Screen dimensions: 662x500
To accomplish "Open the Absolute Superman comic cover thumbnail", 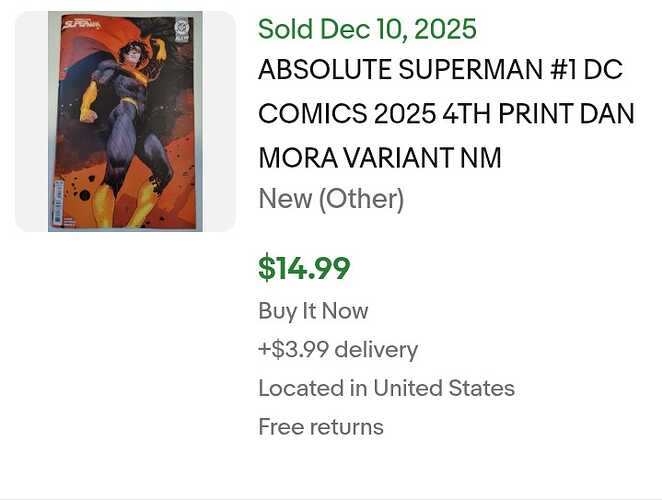I will point(125,121).
